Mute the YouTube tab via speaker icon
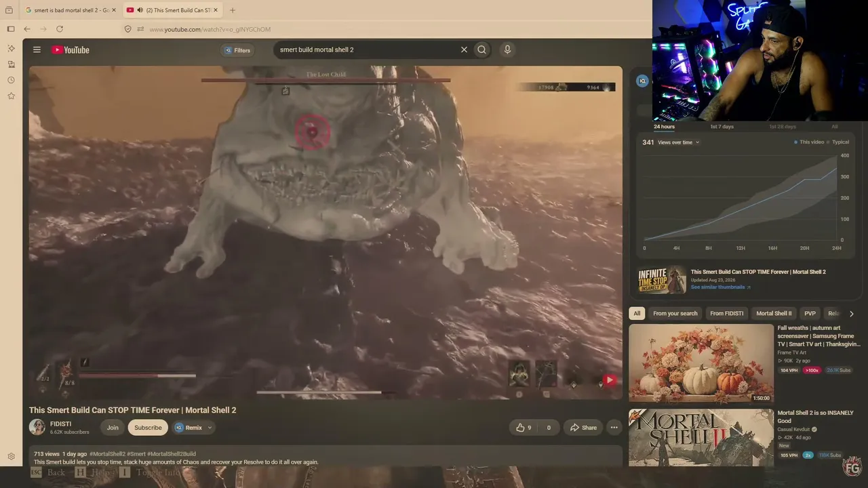This screenshot has width=868, height=488. point(140,10)
